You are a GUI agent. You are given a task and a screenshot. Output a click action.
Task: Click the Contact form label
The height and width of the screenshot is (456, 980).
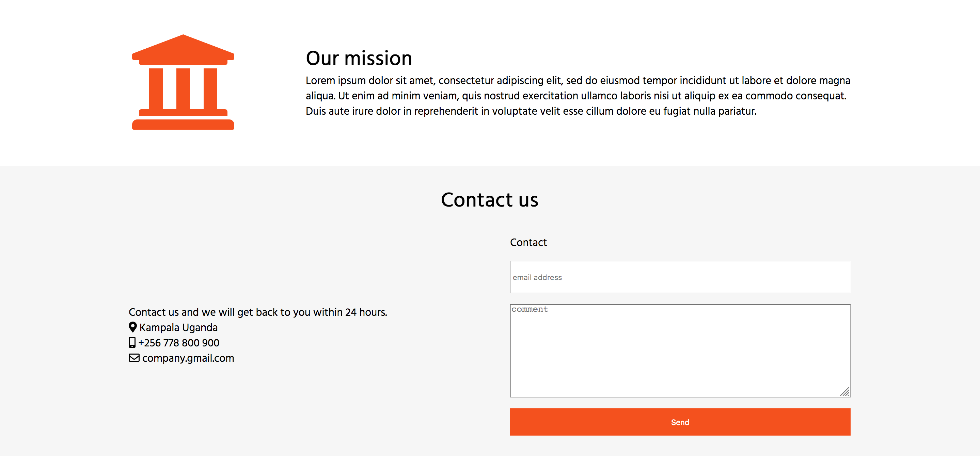pos(528,242)
